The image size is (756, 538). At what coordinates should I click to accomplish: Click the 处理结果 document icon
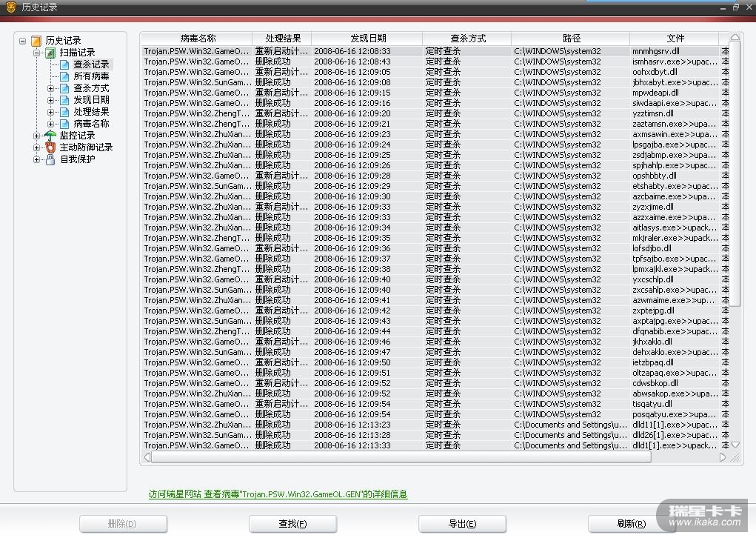(x=64, y=112)
